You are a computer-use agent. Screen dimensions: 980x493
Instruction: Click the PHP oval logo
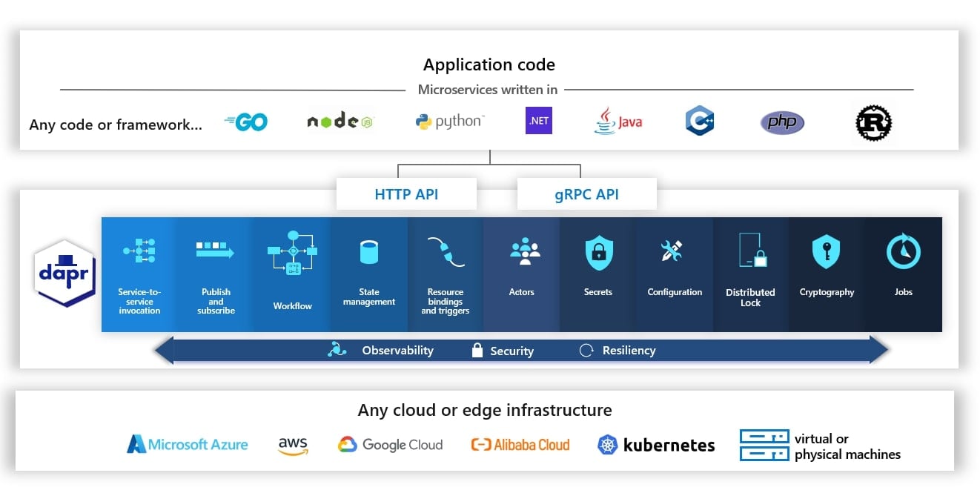tap(782, 122)
